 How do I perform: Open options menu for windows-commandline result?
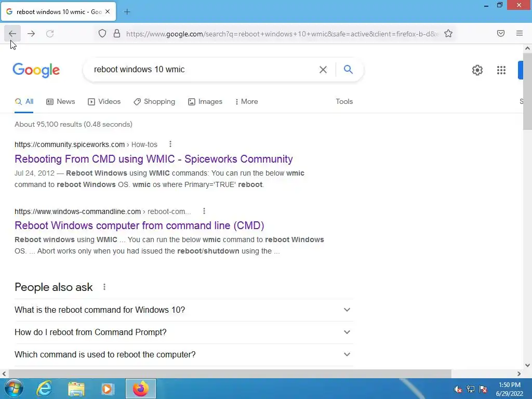tap(204, 211)
